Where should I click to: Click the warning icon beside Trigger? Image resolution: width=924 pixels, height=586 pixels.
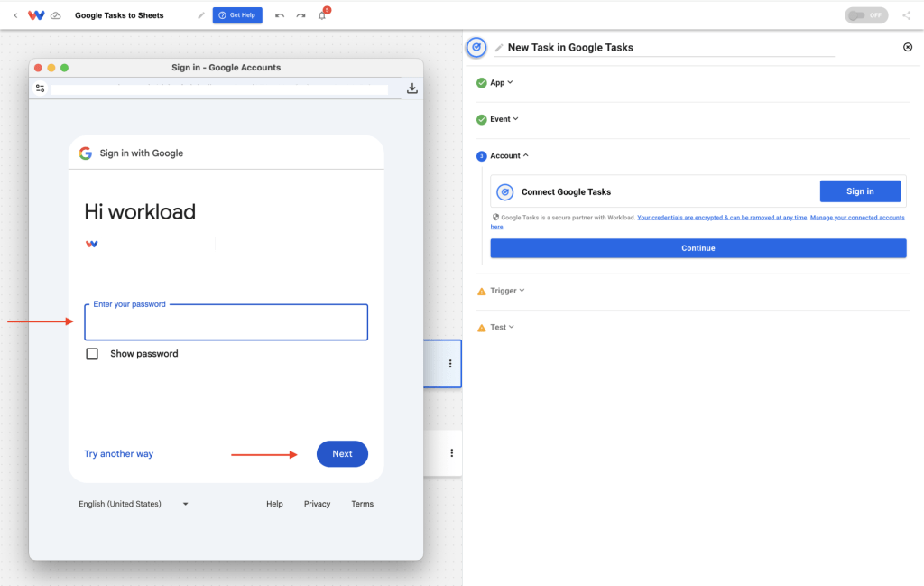[x=482, y=292]
